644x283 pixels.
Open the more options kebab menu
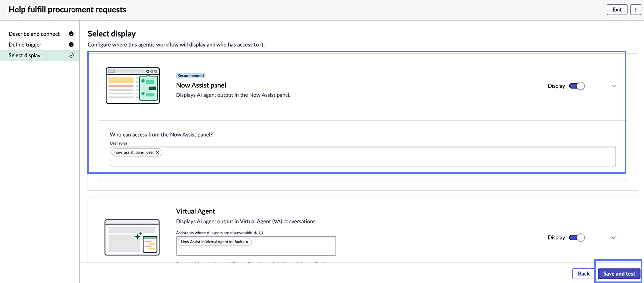635,9
